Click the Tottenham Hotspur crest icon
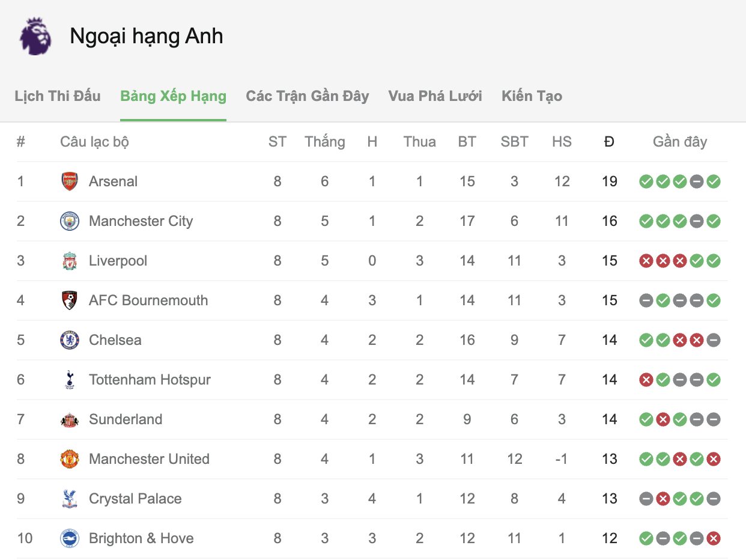This screenshot has width=746, height=560. [x=70, y=380]
